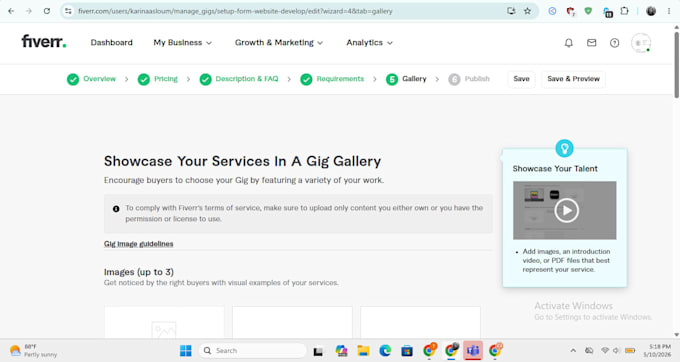
Task: Click the Save button
Action: [x=521, y=79]
